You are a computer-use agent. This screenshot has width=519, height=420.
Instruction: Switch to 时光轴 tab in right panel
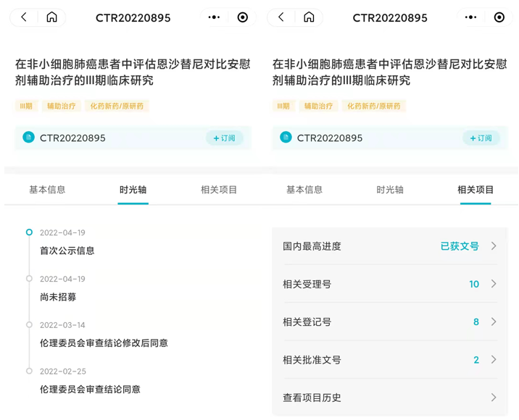coord(390,190)
